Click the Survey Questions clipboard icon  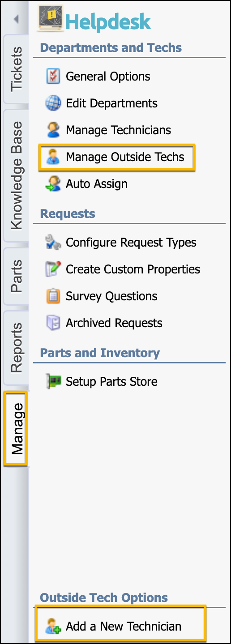tap(53, 296)
